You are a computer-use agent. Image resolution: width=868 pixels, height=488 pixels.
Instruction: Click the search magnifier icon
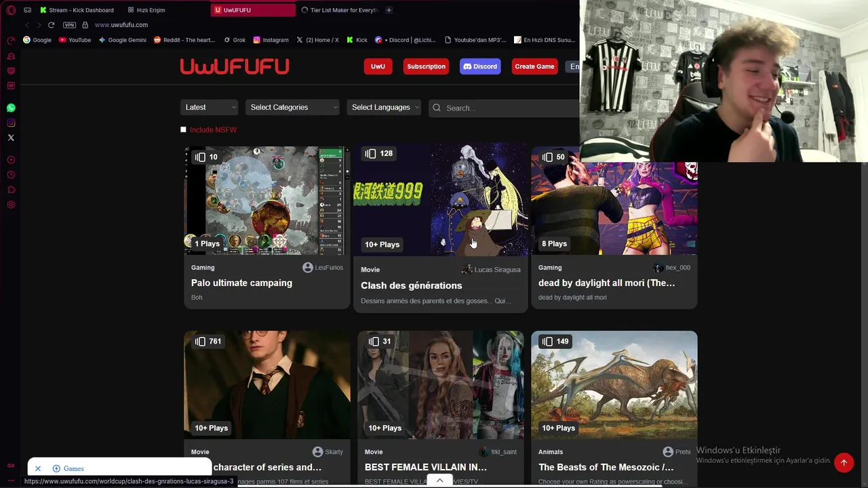[x=437, y=108]
